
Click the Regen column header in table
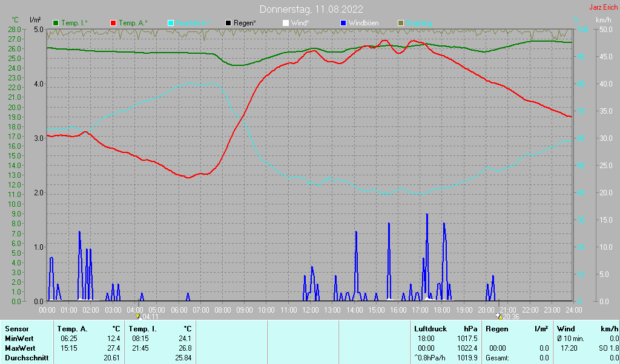coord(498,329)
